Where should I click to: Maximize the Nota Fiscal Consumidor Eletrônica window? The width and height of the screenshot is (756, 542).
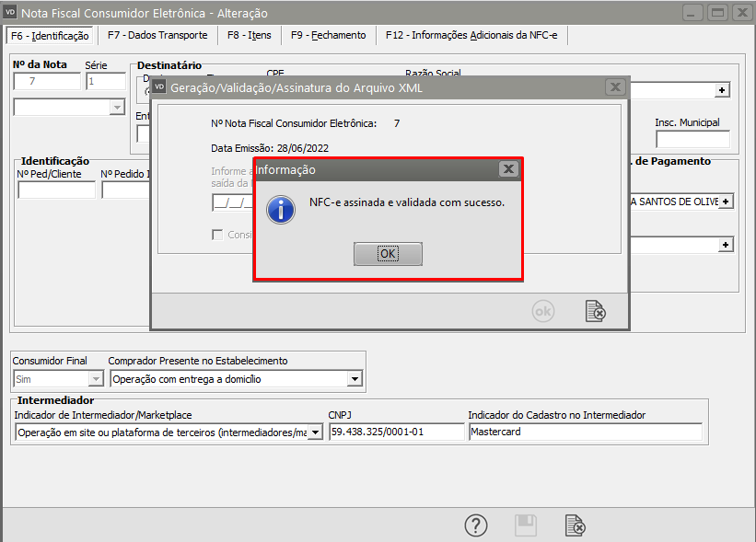pos(717,13)
